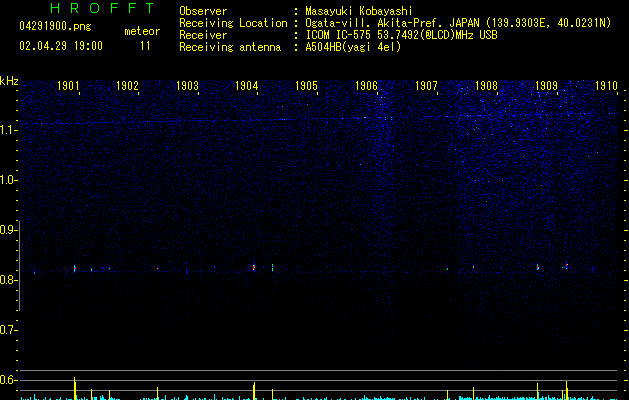Click the 1901 time marker
This screenshot has height=400, width=629.
point(68,85)
